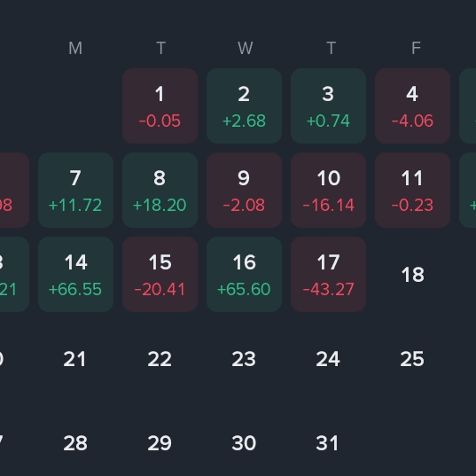Screen dimensions: 476x476
Task: Select day 1 showing -0.05
Action: pyautogui.click(x=160, y=106)
